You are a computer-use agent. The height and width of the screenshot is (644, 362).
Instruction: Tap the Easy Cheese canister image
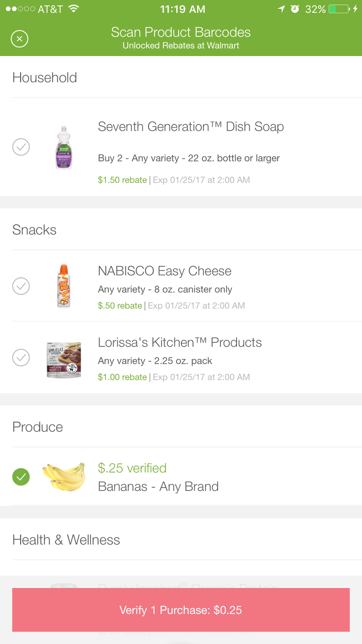[x=64, y=287]
